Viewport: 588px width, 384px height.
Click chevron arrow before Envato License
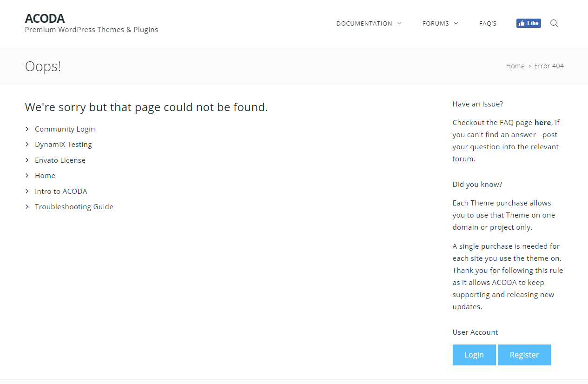[x=27, y=160]
